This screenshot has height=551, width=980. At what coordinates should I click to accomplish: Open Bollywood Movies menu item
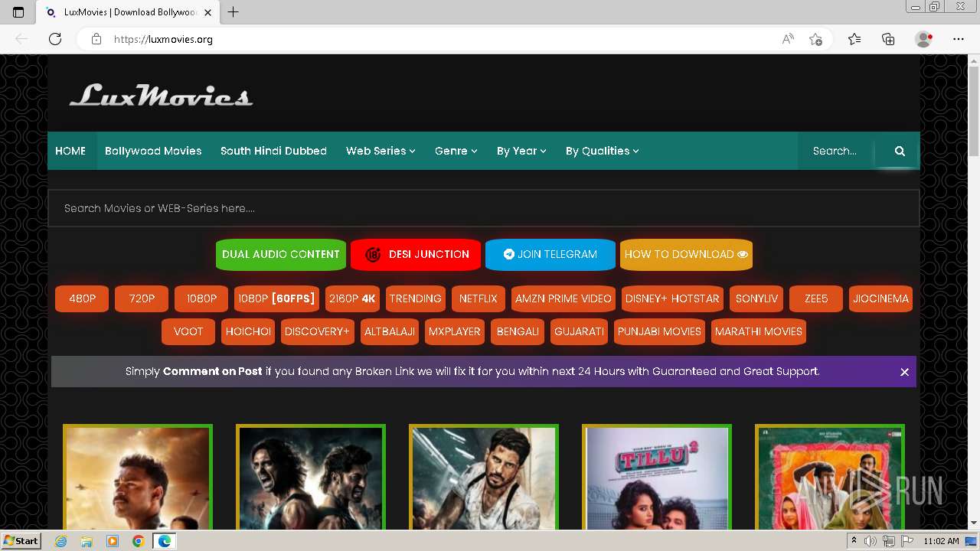(x=153, y=151)
